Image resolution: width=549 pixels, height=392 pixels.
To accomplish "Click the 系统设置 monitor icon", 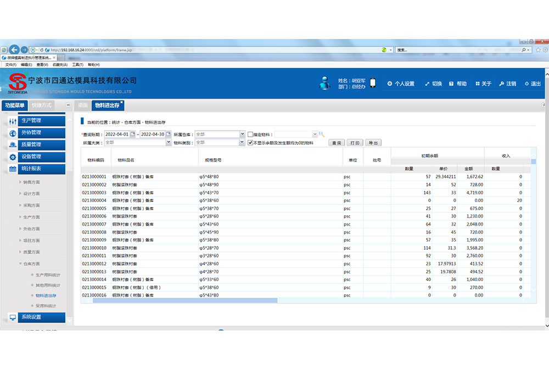I will [x=13, y=317].
